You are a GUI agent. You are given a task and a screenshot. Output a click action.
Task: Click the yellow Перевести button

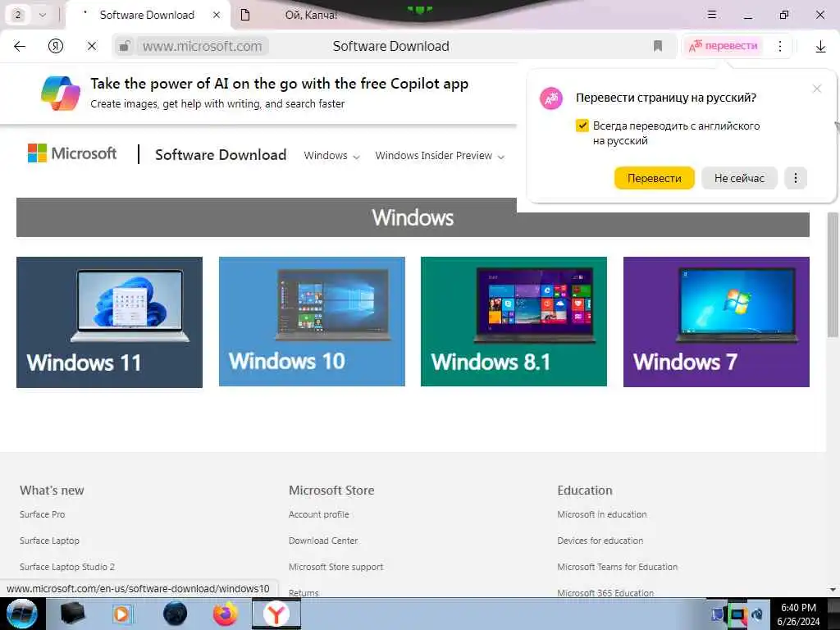654,178
